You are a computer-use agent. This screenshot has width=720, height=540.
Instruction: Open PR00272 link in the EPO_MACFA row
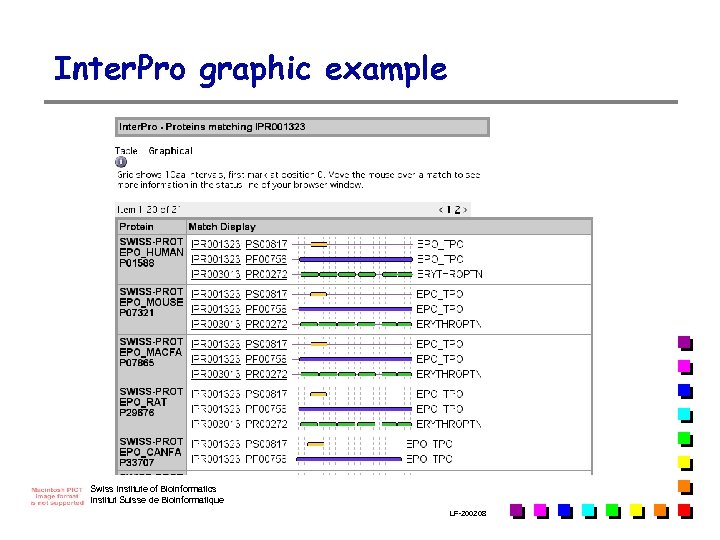point(266,375)
